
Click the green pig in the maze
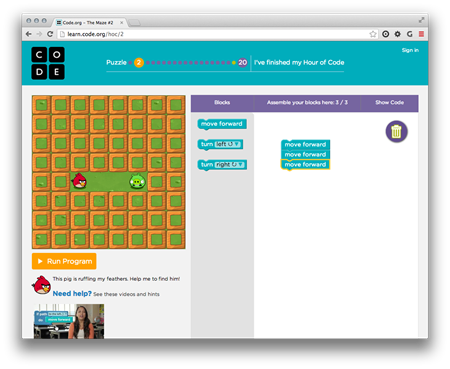click(x=137, y=181)
